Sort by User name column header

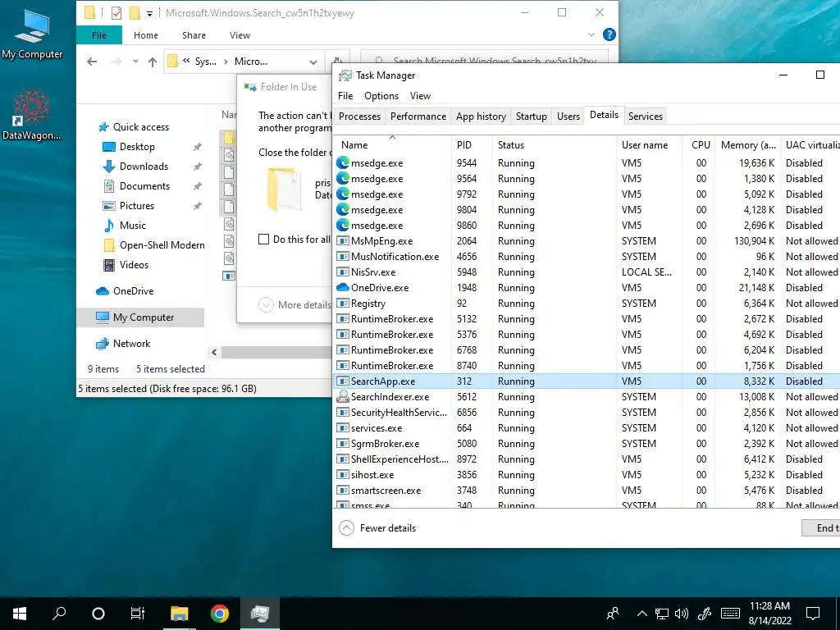coord(650,145)
